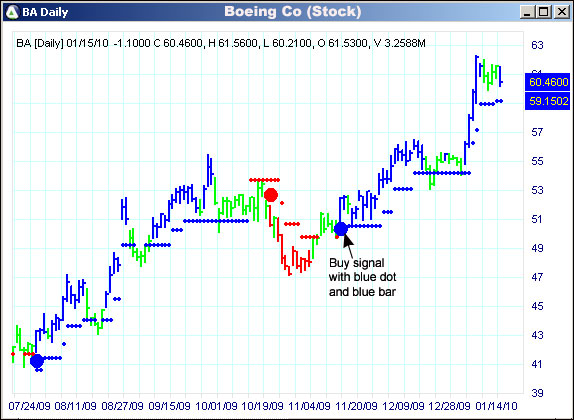The height and width of the screenshot is (420, 574).
Task: Click the 12/09/09 date axis label
Action: [x=403, y=406]
